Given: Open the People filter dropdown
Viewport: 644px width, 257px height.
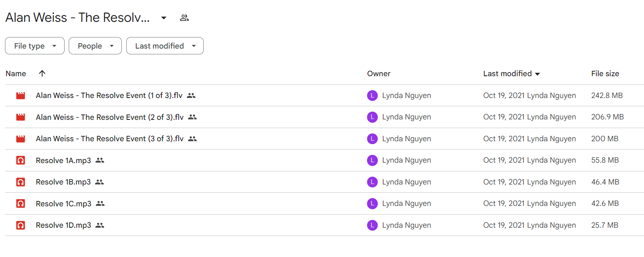Looking at the screenshot, I should (x=95, y=46).
